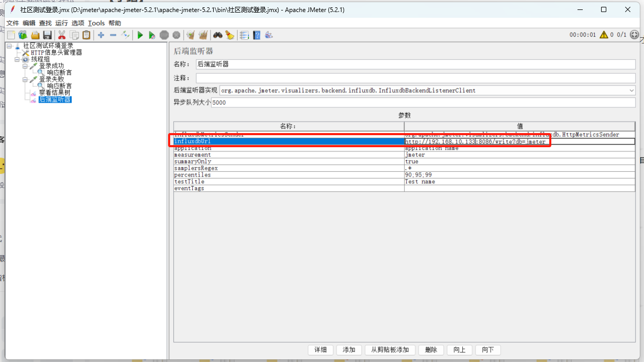Click the Clear results broom icon
This screenshot has width=644, height=362.
191,35
